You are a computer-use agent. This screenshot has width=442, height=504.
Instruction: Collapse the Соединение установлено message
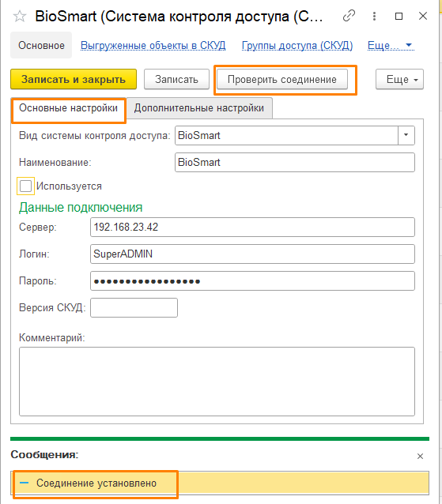[x=25, y=483]
